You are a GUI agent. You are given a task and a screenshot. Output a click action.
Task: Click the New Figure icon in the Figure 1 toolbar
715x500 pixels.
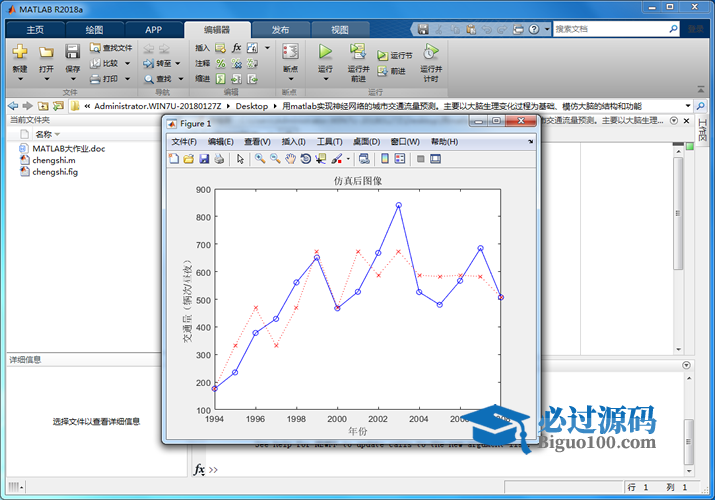tap(174, 159)
